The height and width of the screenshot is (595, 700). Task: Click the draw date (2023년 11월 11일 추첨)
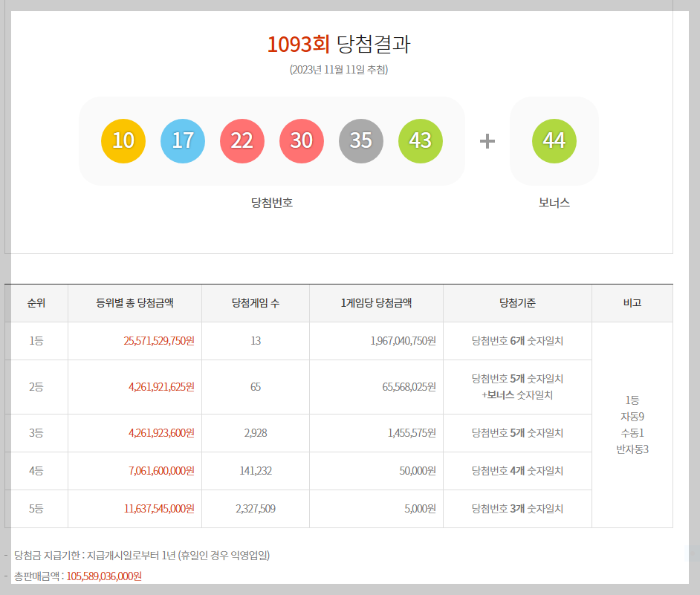coord(339,70)
